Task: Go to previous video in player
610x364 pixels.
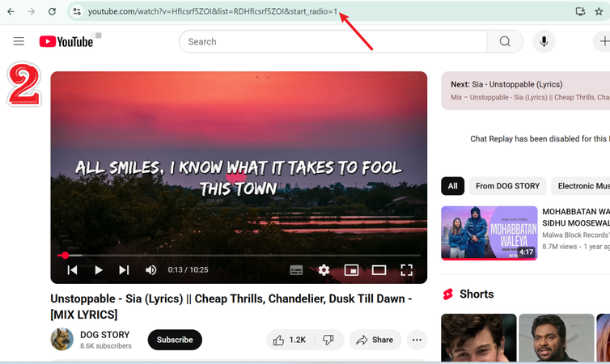Action: tap(72, 270)
